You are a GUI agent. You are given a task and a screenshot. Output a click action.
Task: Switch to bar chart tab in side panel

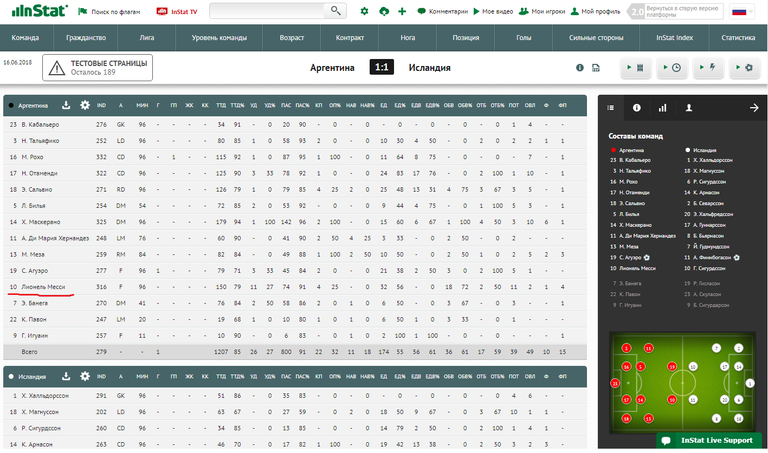pyautogui.click(x=663, y=108)
